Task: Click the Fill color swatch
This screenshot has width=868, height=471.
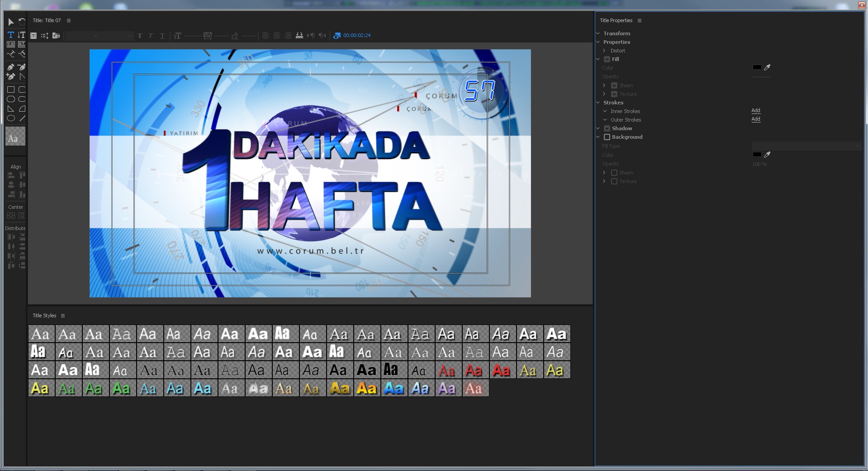Action: point(757,67)
